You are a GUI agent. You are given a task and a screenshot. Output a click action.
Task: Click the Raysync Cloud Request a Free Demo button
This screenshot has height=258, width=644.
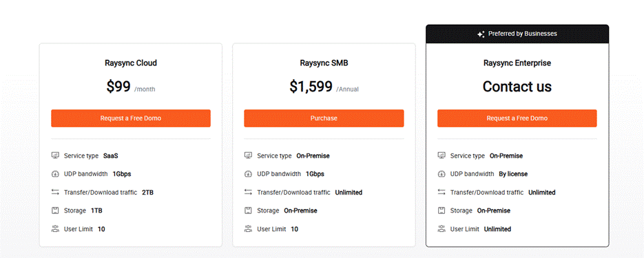click(131, 118)
